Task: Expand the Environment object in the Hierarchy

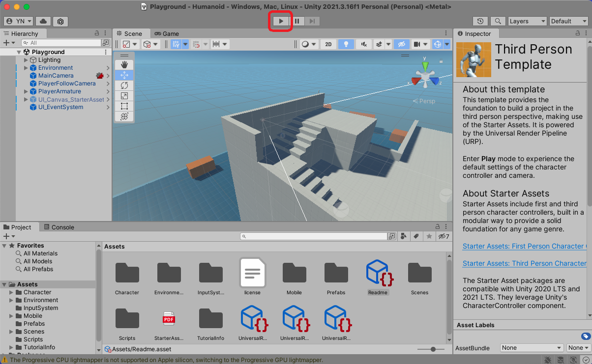Action: [x=26, y=68]
